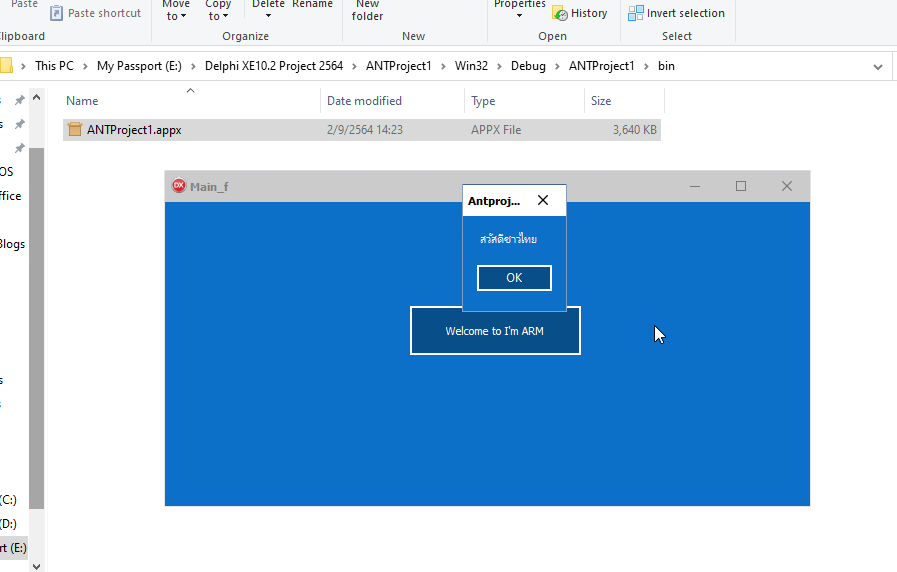Sort files by the Name column header
The height and width of the screenshot is (572, 897).
tap(82, 101)
